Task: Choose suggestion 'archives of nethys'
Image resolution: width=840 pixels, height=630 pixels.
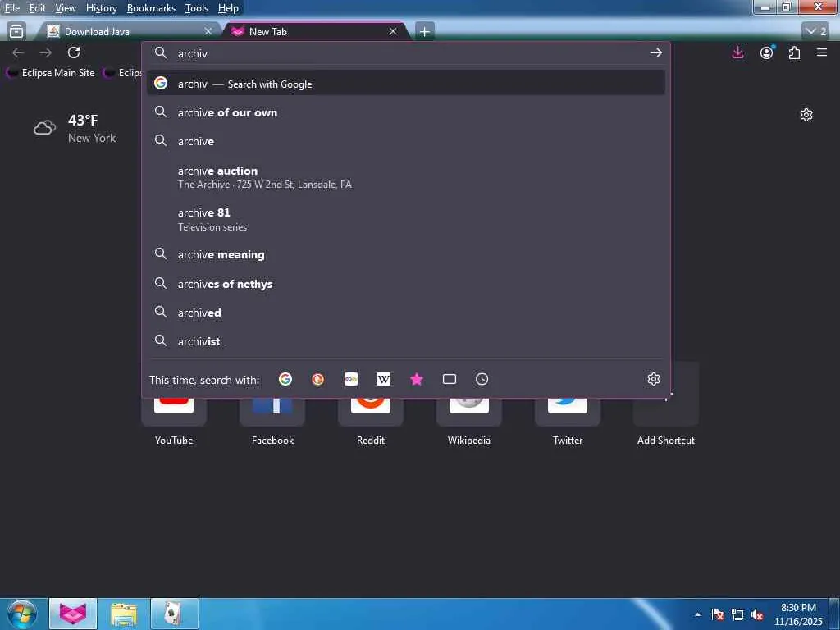Action: [406, 284]
